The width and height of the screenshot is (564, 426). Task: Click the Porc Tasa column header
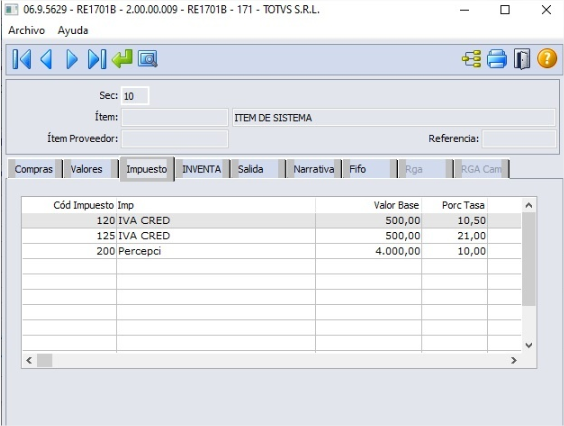455,205
